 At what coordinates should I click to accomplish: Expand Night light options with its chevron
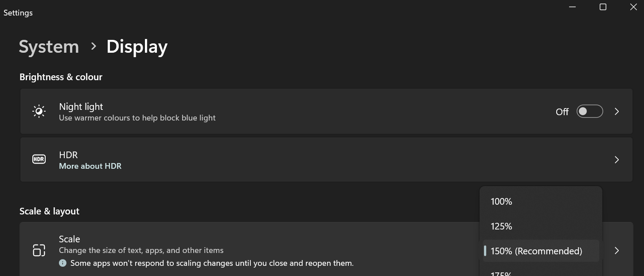pyautogui.click(x=617, y=111)
